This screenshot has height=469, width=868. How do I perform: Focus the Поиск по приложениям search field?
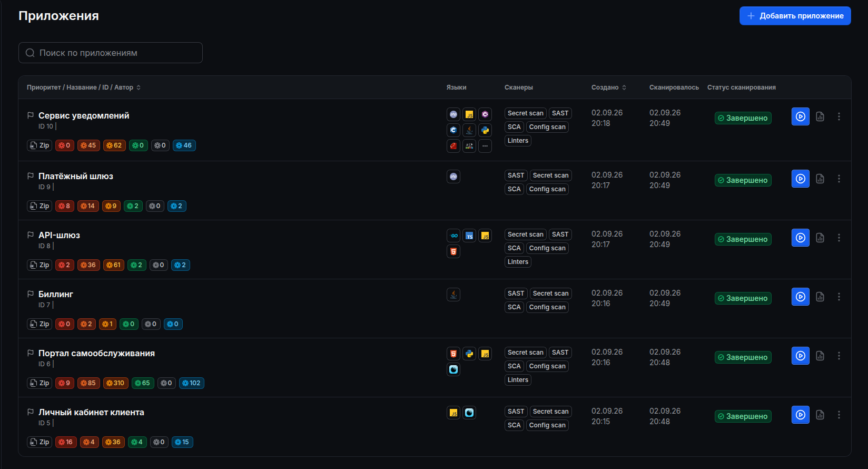(x=111, y=53)
